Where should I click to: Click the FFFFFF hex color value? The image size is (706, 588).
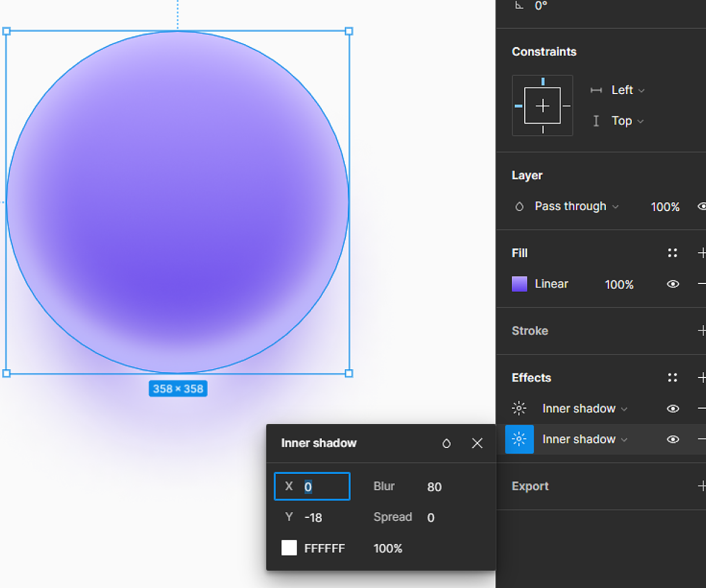(x=325, y=549)
